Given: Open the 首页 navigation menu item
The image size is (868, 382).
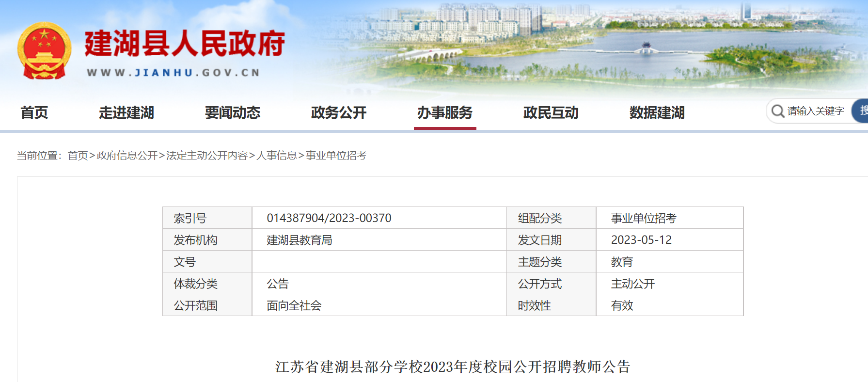Looking at the screenshot, I should (x=34, y=113).
